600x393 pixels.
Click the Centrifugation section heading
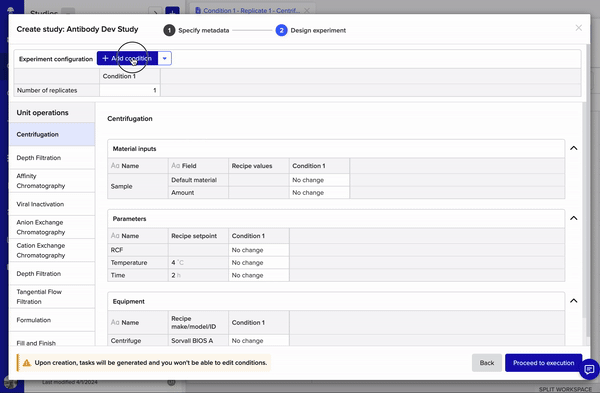130,119
